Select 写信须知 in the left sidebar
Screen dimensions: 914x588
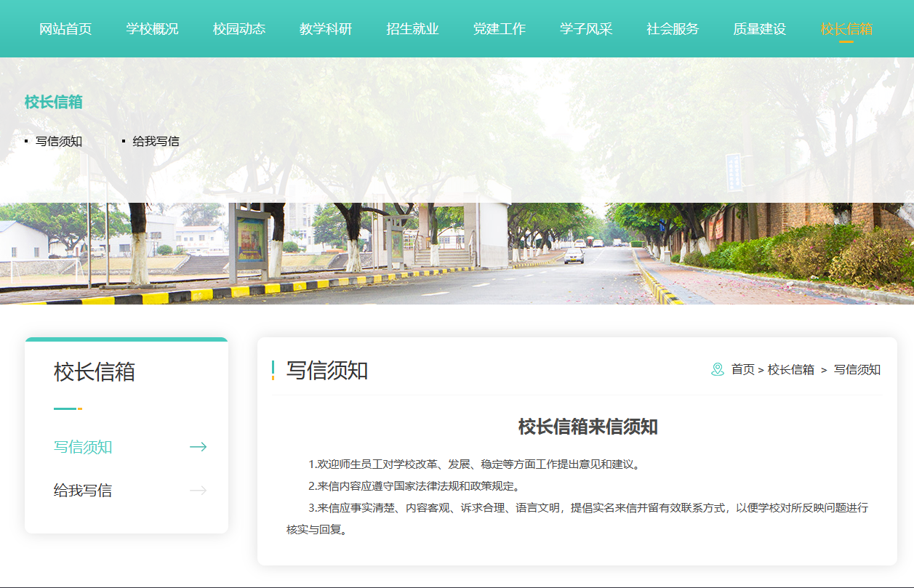click(83, 447)
